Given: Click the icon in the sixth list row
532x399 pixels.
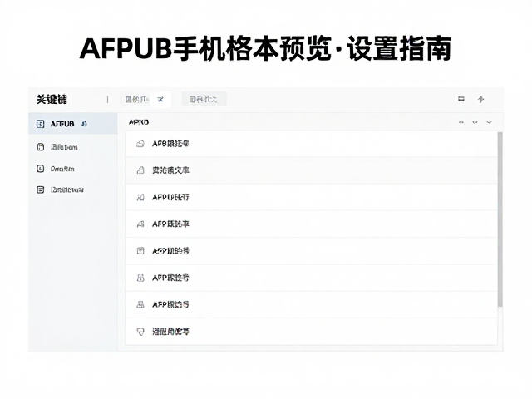Looking at the screenshot, I should [140, 278].
